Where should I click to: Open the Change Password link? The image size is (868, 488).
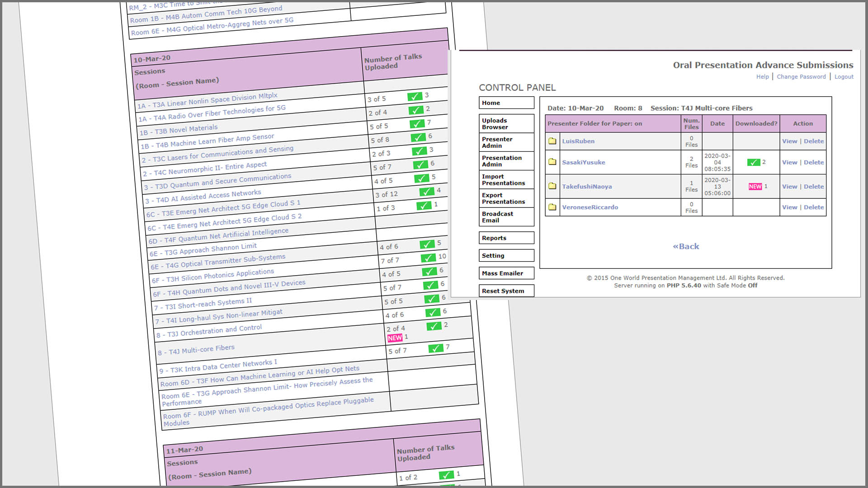(x=801, y=77)
